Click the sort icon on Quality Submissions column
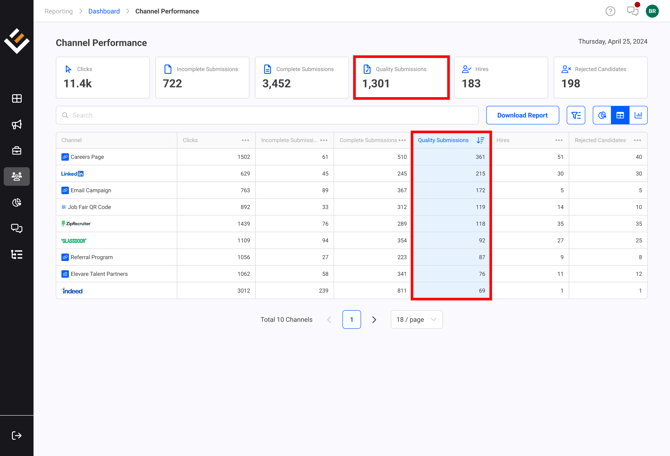Image resolution: width=670 pixels, height=456 pixels. 481,140
